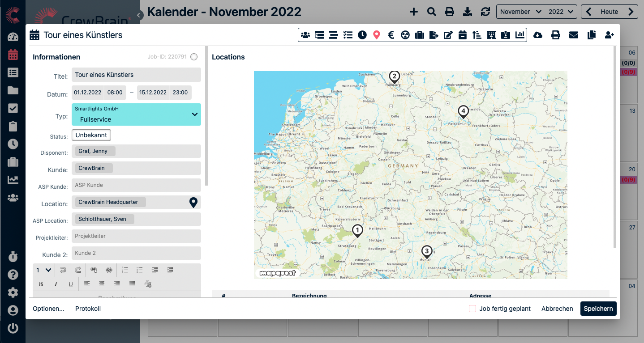The image size is (644, 343).
Task: Click the crew people icon in job toolbar
Action: tap(305, 35)
